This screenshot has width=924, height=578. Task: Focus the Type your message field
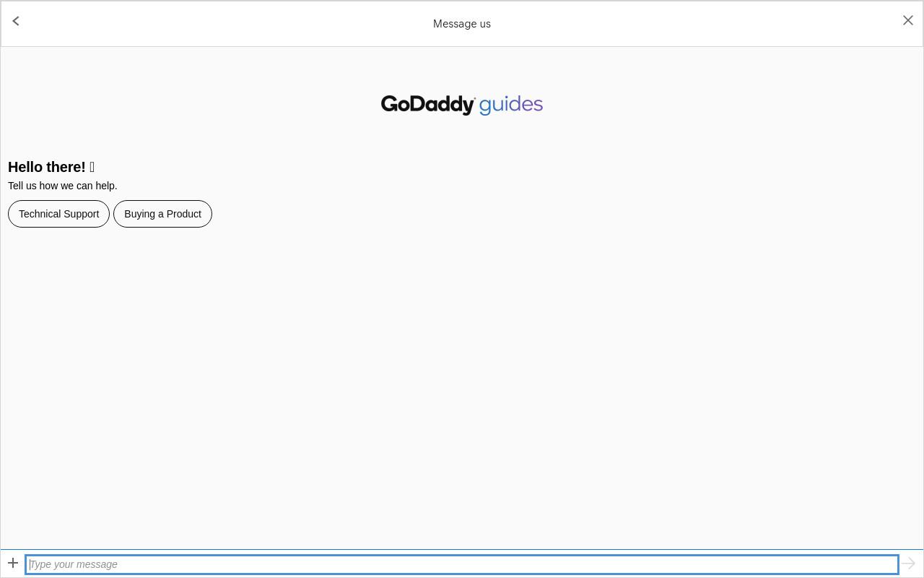click(462, 564)
